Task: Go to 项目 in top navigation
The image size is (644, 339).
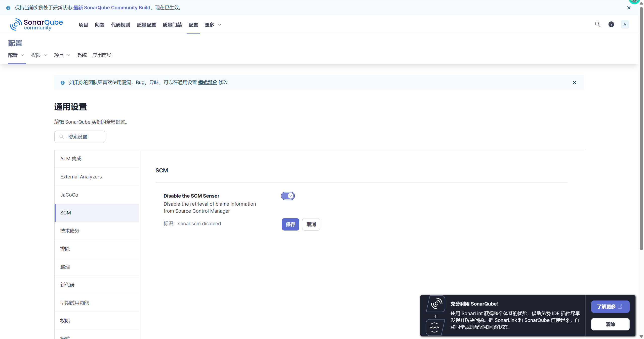Action: tap(83, 25)
